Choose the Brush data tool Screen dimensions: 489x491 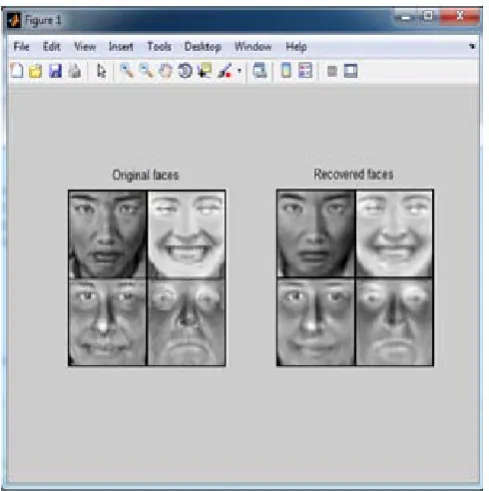coord(225,71)
